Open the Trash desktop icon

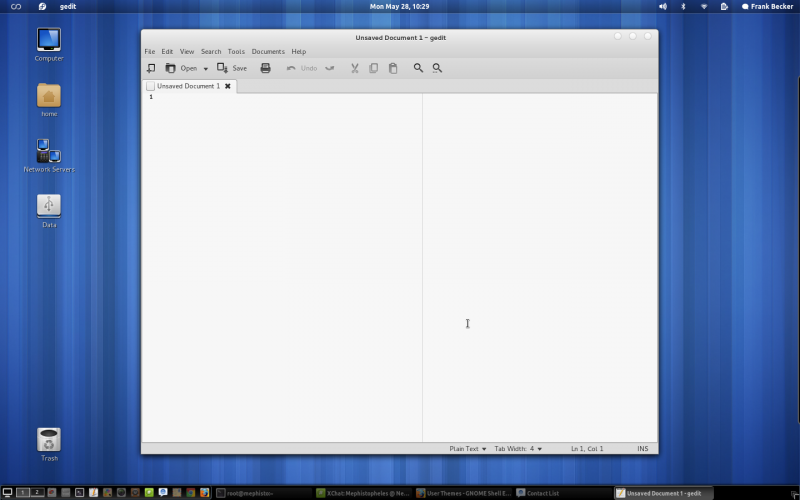click(x=49, y=444)
